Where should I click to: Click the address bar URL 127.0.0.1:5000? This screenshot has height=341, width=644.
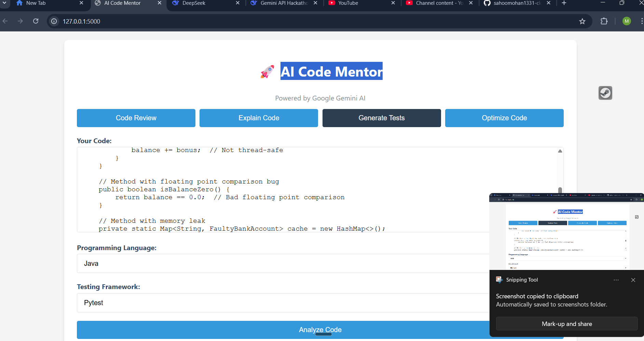tap(81, 21)
